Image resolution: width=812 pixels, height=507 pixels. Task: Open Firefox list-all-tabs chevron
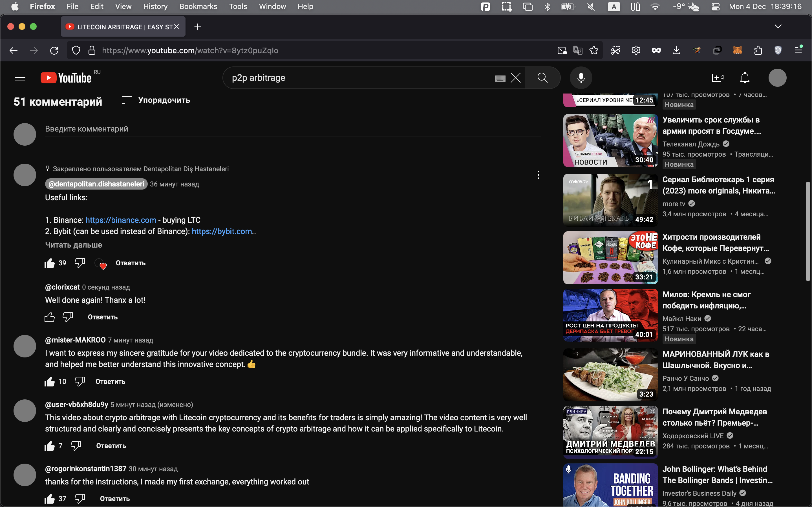(778, 26)
